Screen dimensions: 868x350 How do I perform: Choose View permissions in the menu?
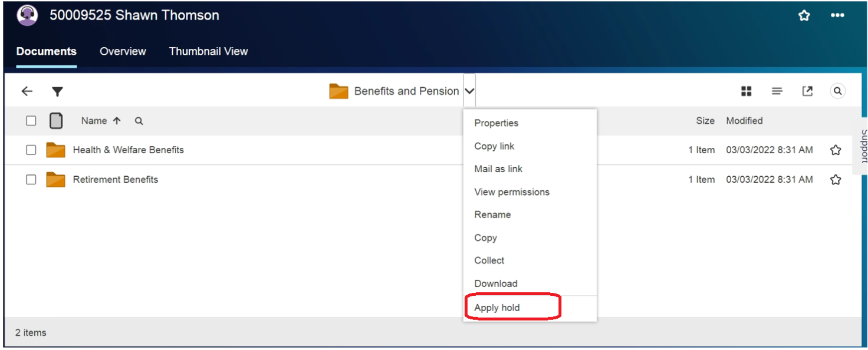[x=511, y=192]
